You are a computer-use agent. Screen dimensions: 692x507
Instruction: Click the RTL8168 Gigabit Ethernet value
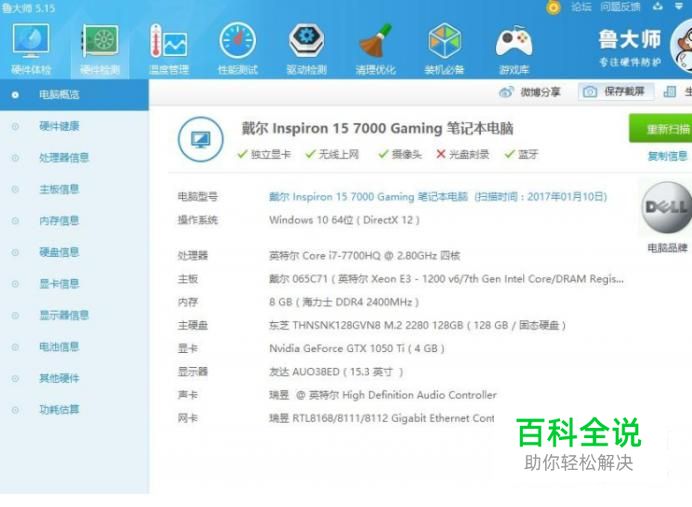click(x=382, y=418)
